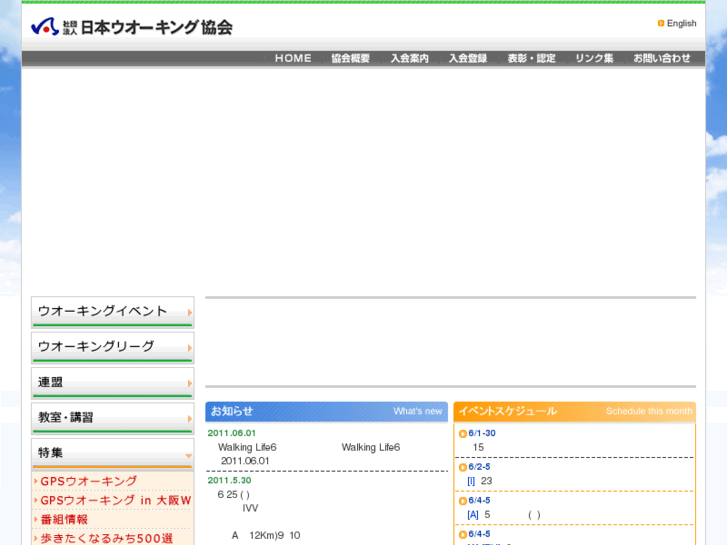Click お問い合わせ in the top menu
This screenshot has width=727, height=545.
click(x=661, y=59)
